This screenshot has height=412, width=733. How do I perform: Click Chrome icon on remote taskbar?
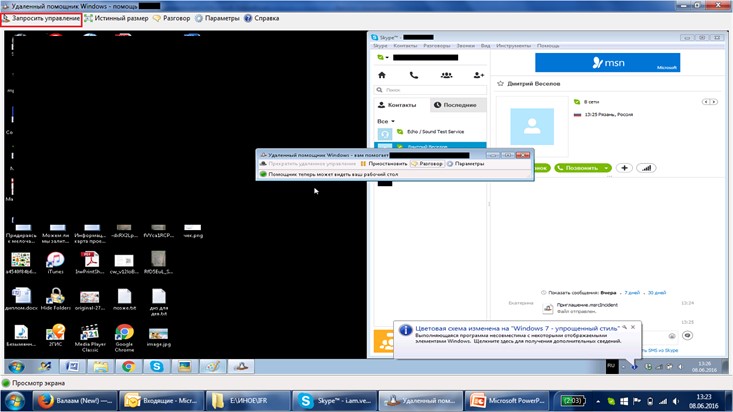tap(129, 367)
